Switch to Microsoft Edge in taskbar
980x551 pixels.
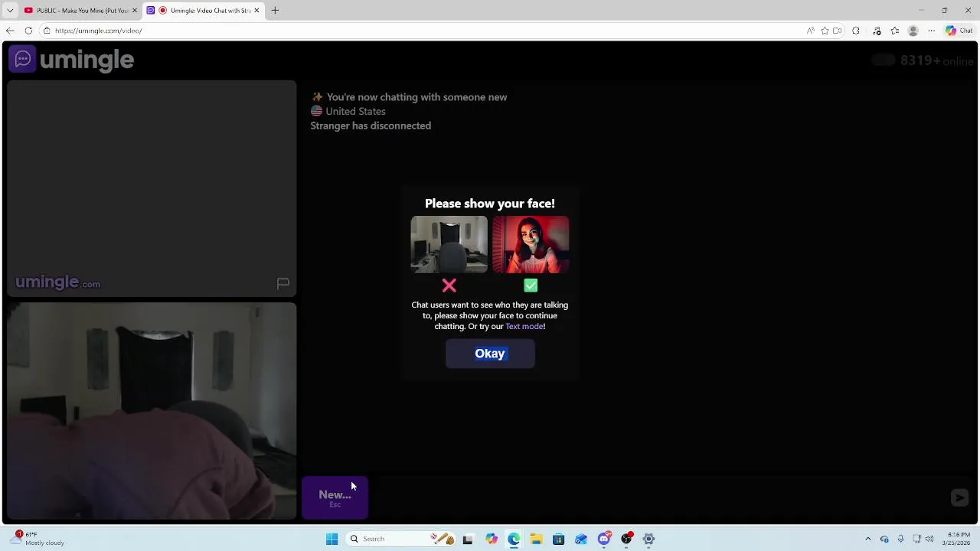pyautogui.click(x=513, y=539)
